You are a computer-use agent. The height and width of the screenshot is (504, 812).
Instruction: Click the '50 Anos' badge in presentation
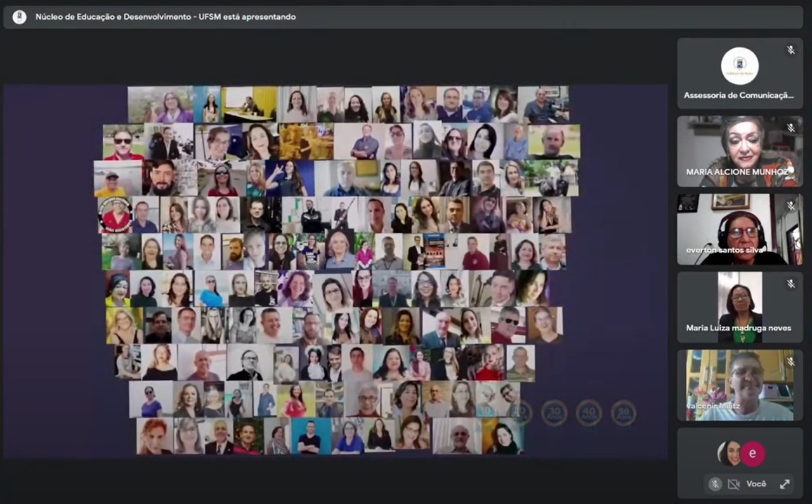point(624,413)
